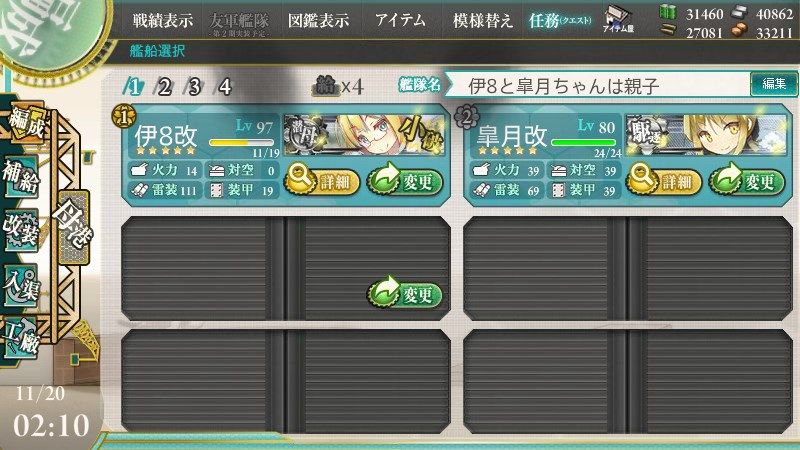Select fleet tab 4
The width and height of the screenshot is (800, 450).
tap(224, 86)
